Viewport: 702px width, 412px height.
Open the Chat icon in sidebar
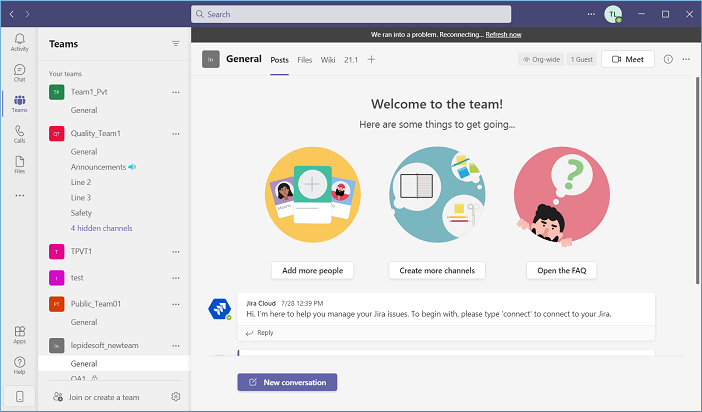(x=19, y=73)
